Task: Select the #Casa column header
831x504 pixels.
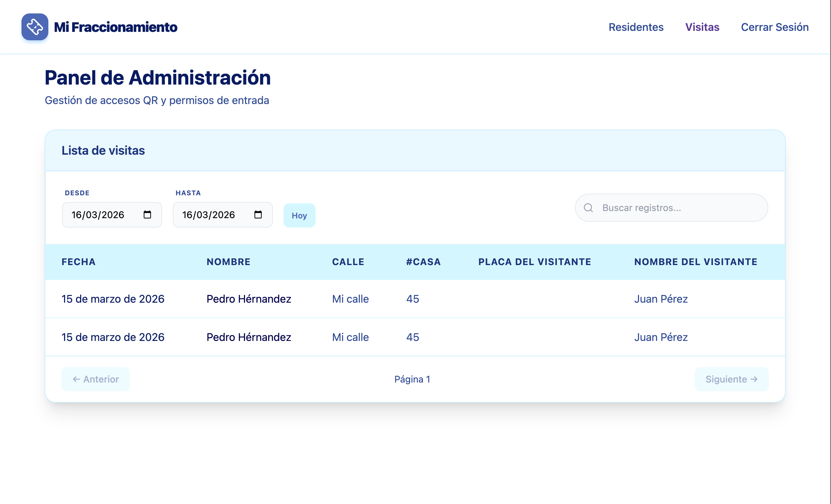Action: 424,262
